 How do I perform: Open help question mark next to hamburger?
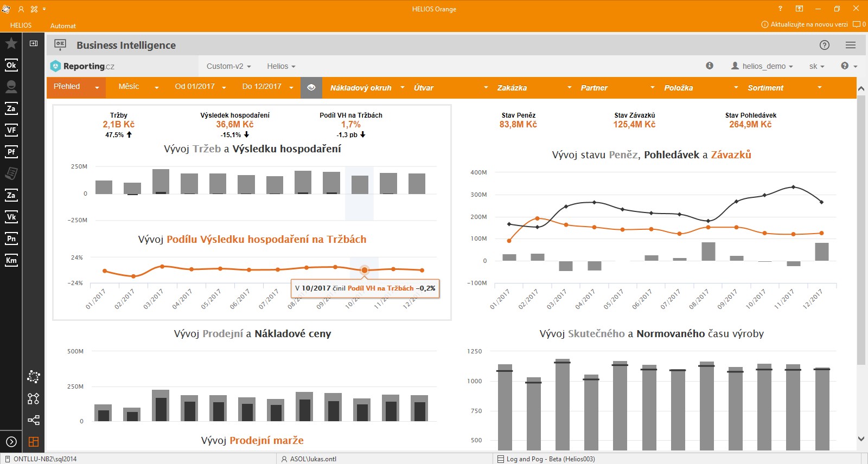[825, 45]
